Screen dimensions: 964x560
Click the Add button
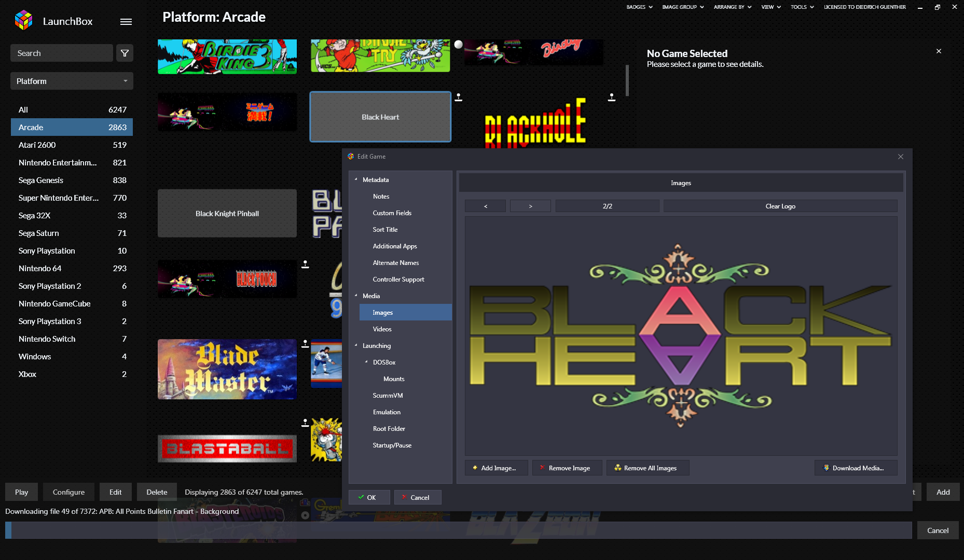click(943, 492)
